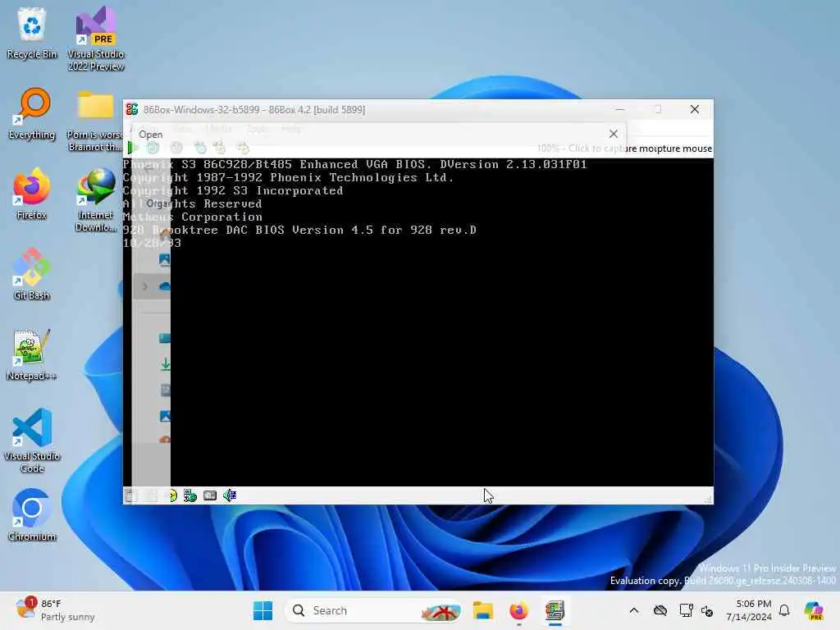Open Visual Studio 2022 Preview shortcut
The image size is (840, 630).
pyautogui.click(x=95, y=39)
